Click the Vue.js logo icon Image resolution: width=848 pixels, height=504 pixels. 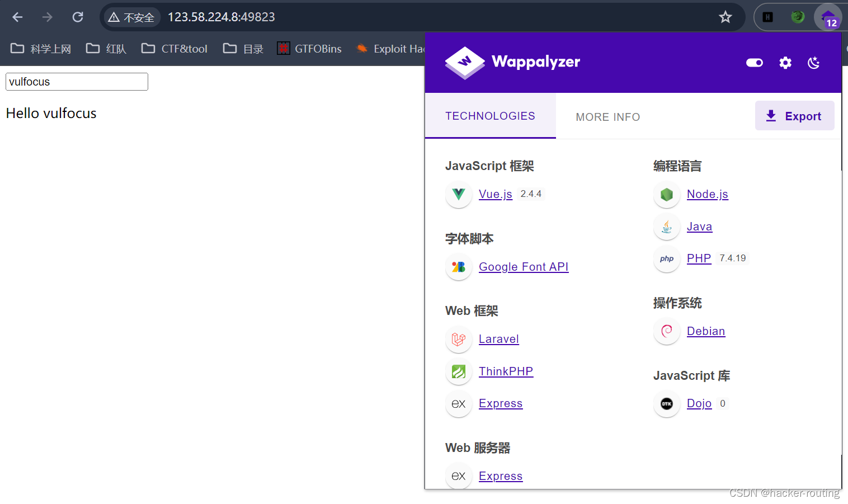tap(459, 194)
